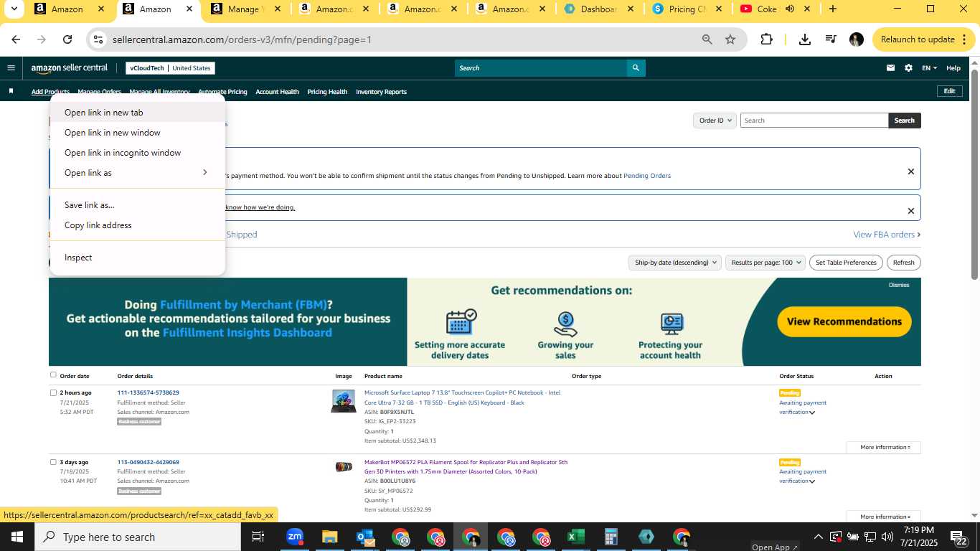The height and width of the screenshot is (551, 980).
Task: Switch to the Dashboard browser tab
Action: point(599,9)
